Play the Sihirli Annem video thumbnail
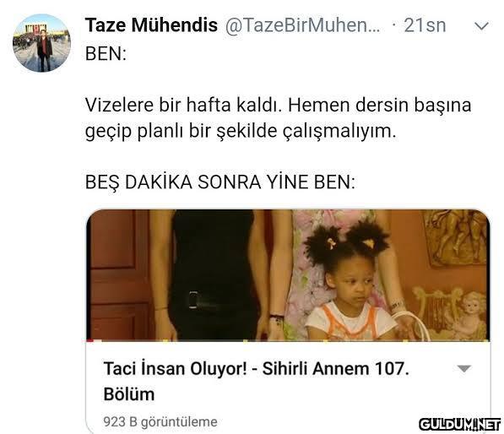Viewport: 504px width, 434px height. [x=289, y=275]
